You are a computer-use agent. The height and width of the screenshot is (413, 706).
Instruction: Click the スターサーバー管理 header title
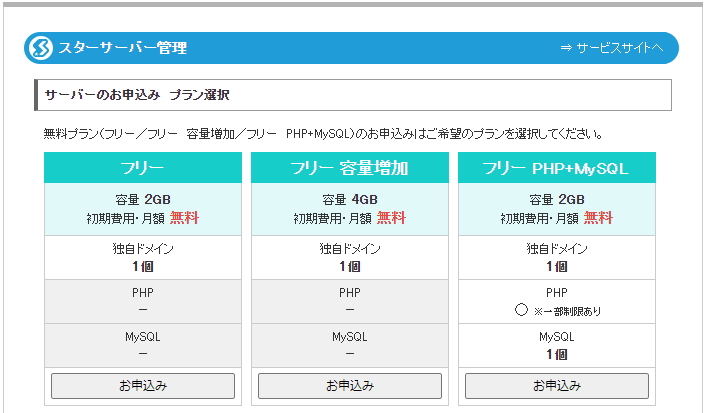click(123, 48)
